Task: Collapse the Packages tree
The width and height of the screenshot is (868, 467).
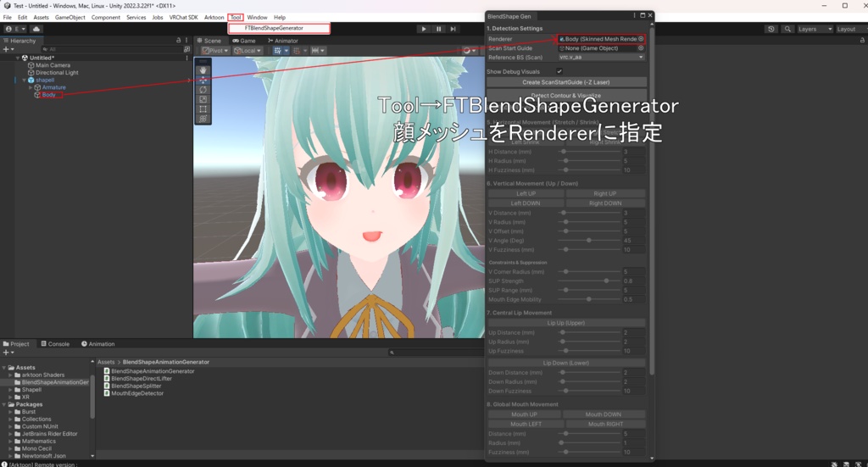Action: click(x=4, y=404)
